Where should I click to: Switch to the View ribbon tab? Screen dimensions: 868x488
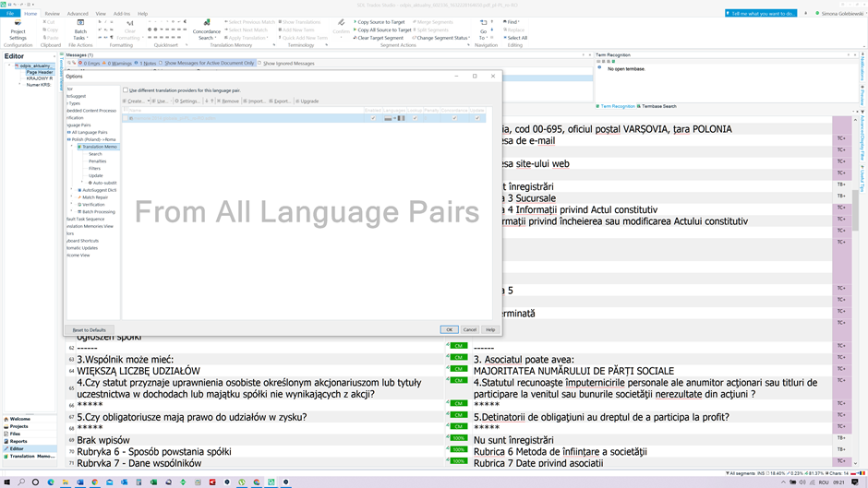pos(101,13)
